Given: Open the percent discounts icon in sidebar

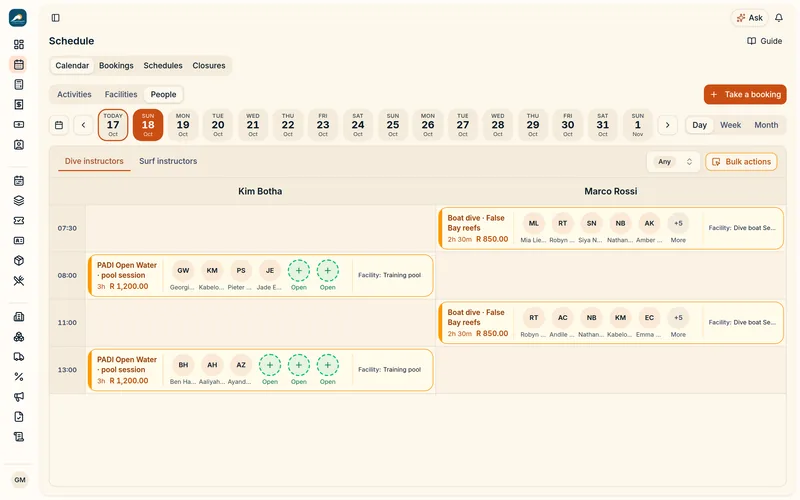Looking at the screenshot, I should (19, 377).
